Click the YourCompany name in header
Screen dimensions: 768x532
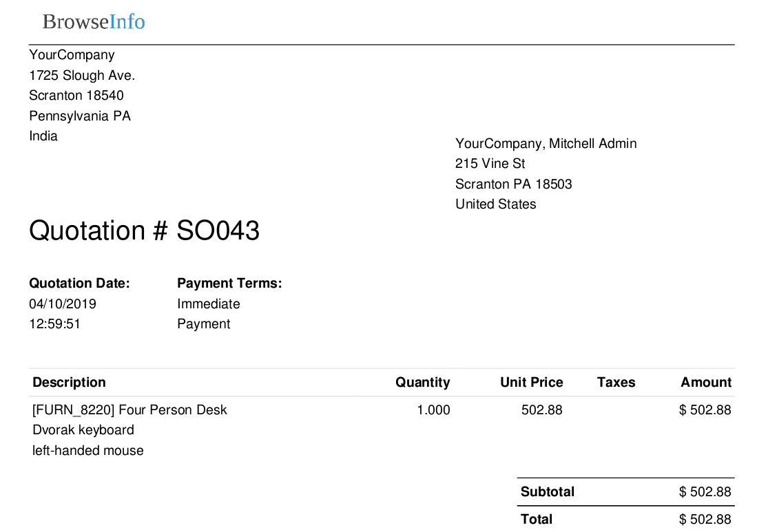coord(72,55)
